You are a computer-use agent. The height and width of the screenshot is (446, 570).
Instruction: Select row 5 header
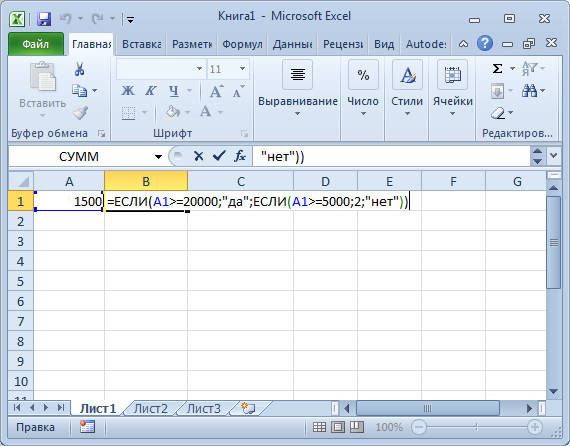point(21,281)
